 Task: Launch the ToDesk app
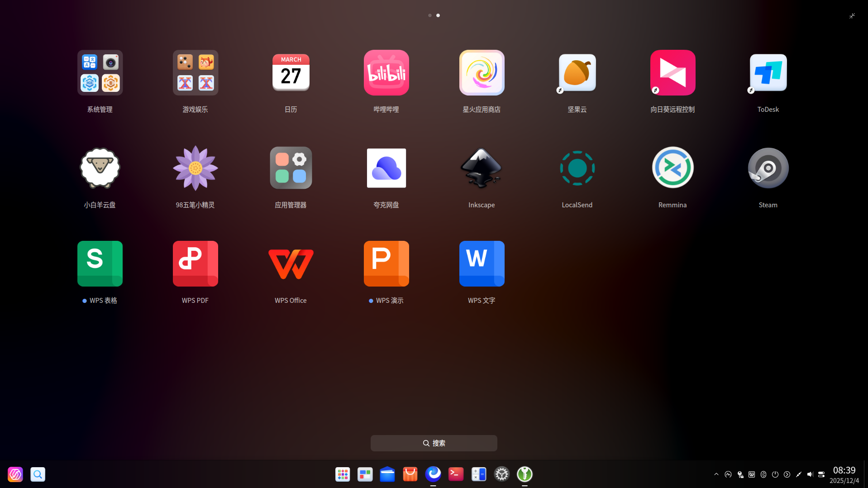tap(768, 72)
